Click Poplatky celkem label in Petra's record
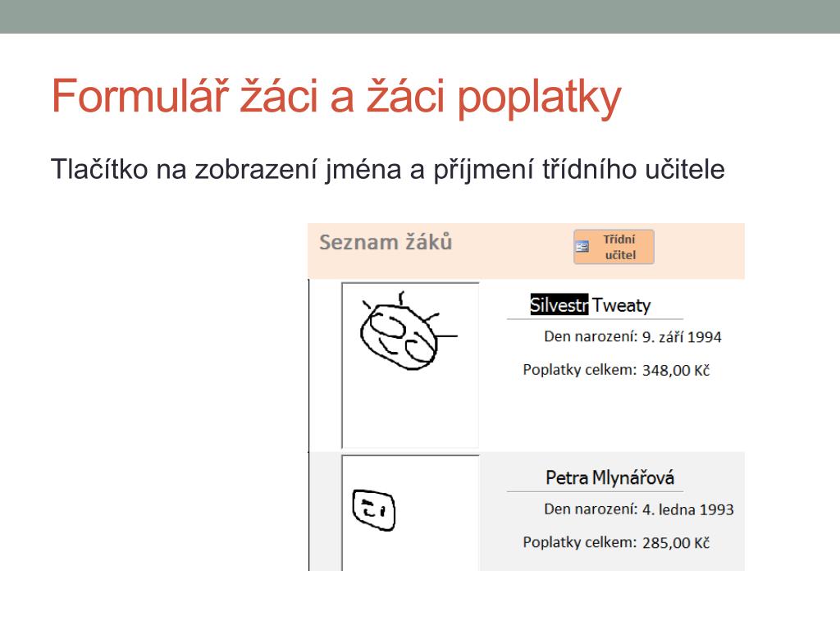840x630 pixels. pos(580,542)
